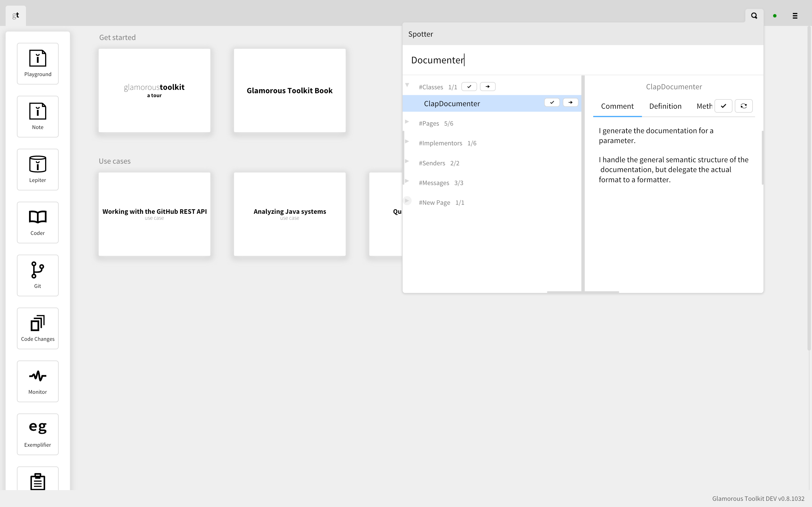
Task: Click the arrow dive-in button on ClapDocumenter row
Action: 570,102
